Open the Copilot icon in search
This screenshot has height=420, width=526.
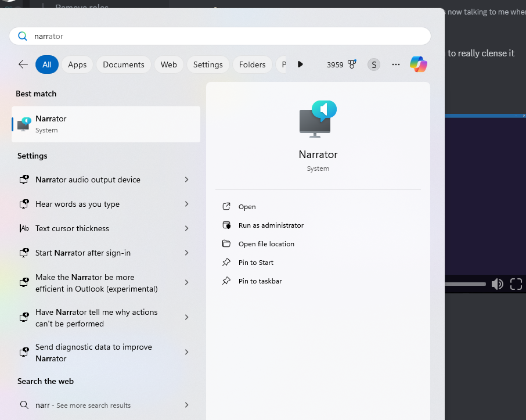[x=419, y=64]
